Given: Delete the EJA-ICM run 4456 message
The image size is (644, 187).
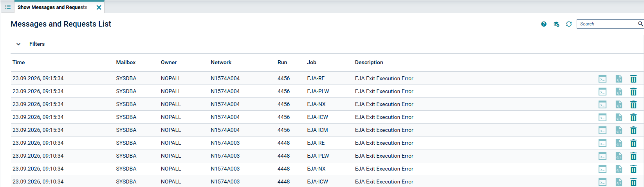Looking at the screenshot, I should (633, 130).
